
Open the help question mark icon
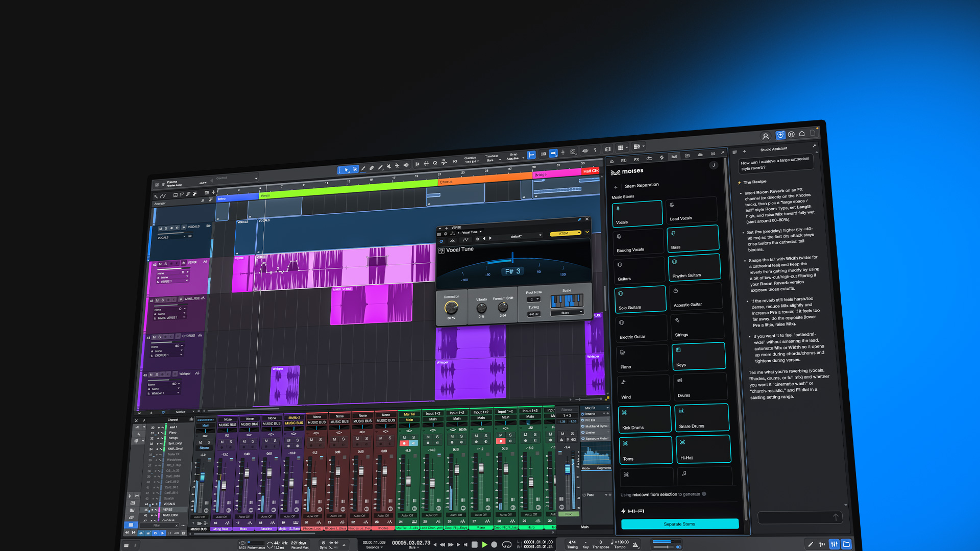(x=595, y=151)
